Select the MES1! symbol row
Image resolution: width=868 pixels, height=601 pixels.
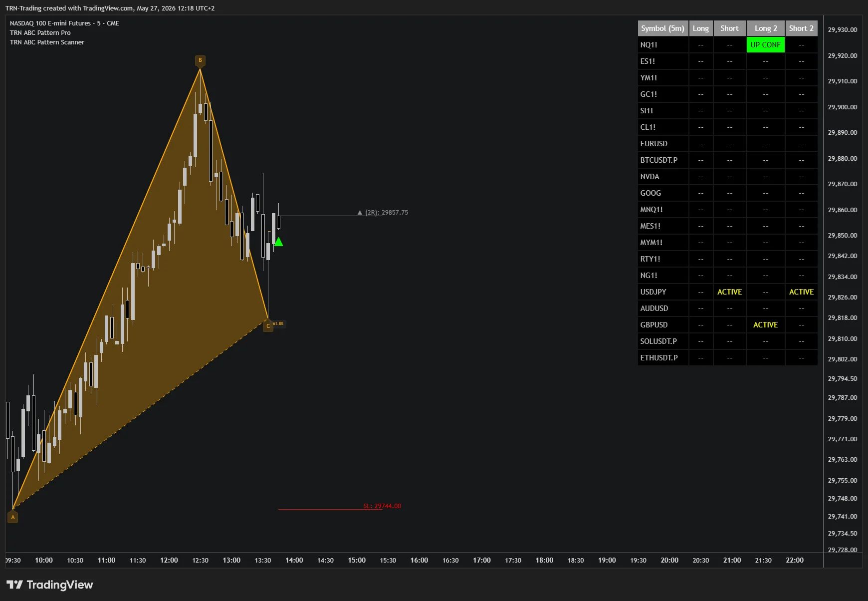(727, 226)
